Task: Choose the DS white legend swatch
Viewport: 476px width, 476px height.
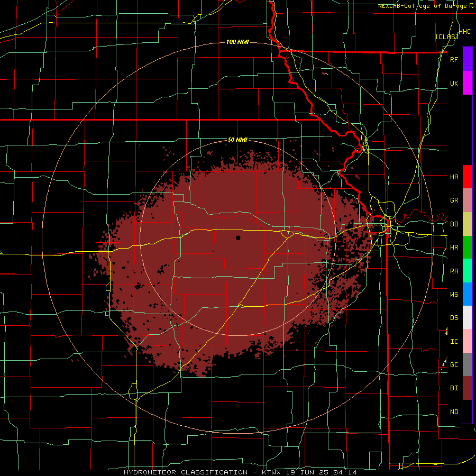Action: [x=467, y=317]
